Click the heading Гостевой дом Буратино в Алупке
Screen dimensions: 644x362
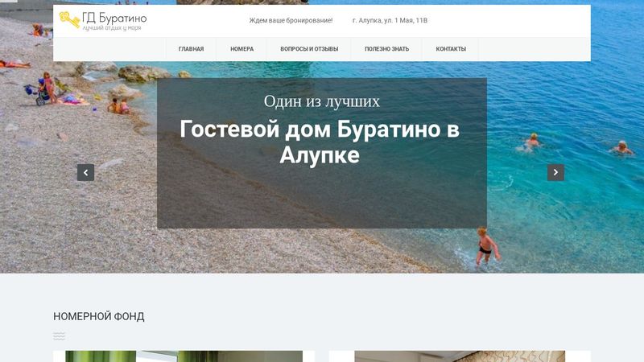coord(320,142)
